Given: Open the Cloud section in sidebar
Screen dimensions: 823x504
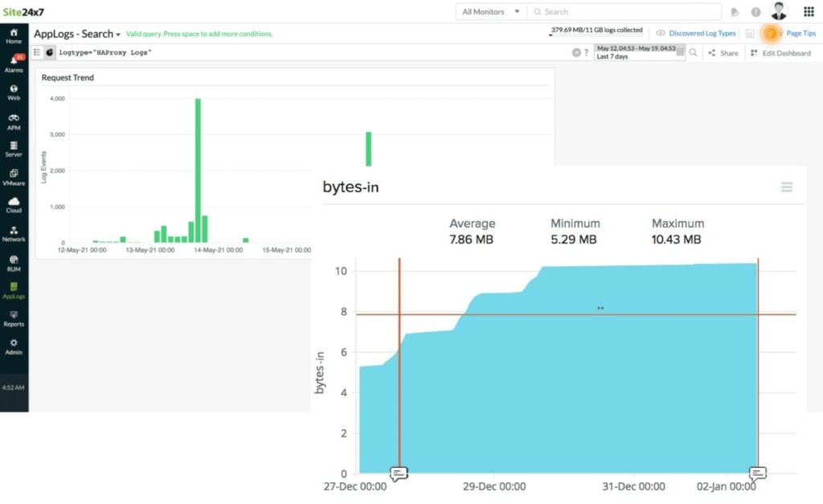Looking at the screenshot, I should click(14, 205).
